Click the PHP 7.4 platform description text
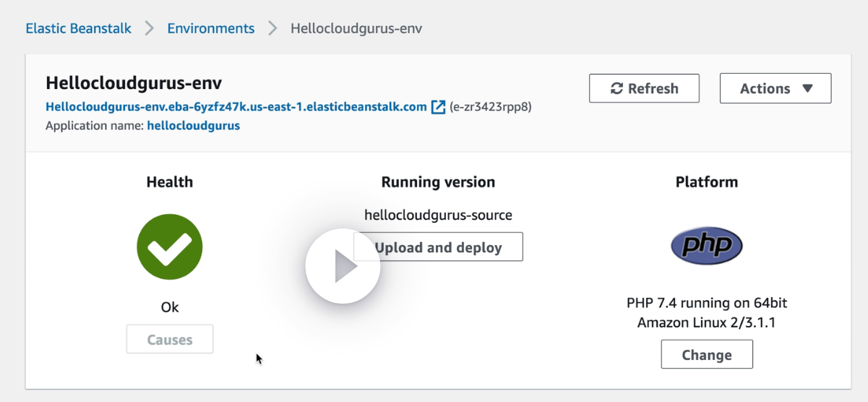The height and width of the screenshot is (402, 868). coord(706,312)
